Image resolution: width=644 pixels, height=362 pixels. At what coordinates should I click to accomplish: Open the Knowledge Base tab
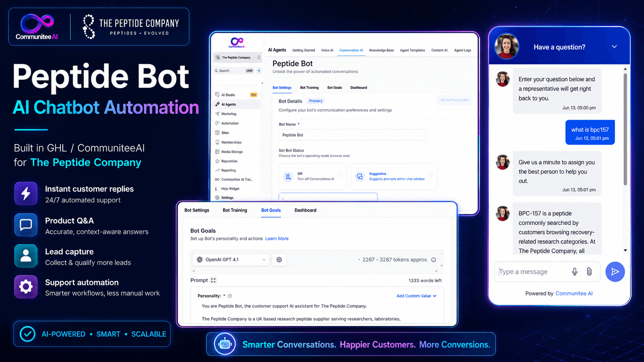tap(381, 50)
